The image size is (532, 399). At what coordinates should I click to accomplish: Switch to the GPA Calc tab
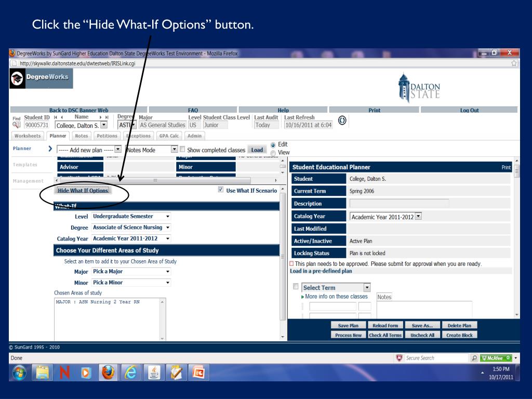tap(169, 136)
